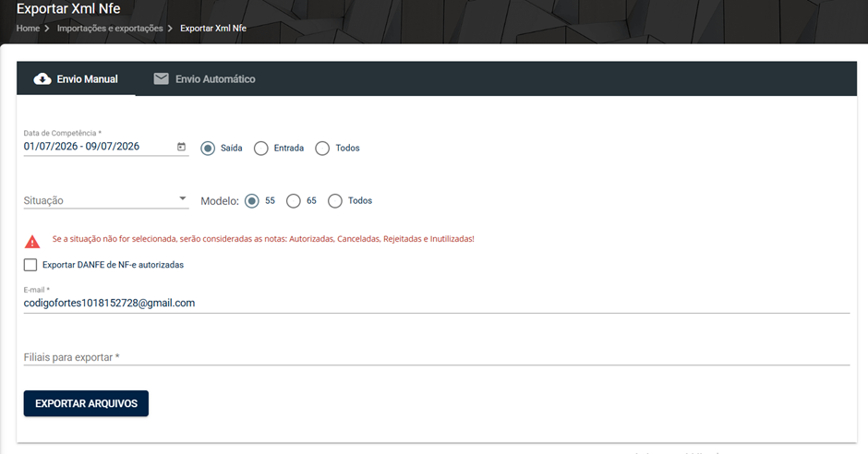Click the envelope icon on Envio Automático
Viewport: 868px width, 454px height.
(161, 78)
